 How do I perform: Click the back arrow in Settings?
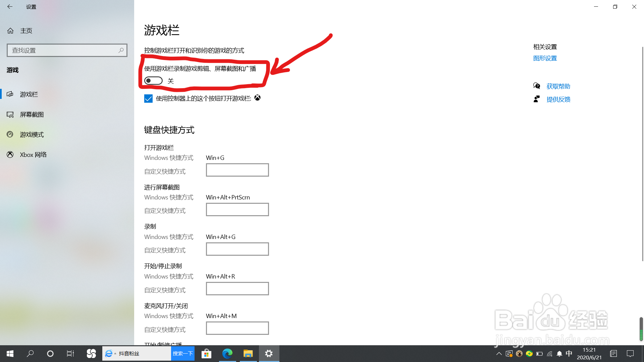point(10,7)
